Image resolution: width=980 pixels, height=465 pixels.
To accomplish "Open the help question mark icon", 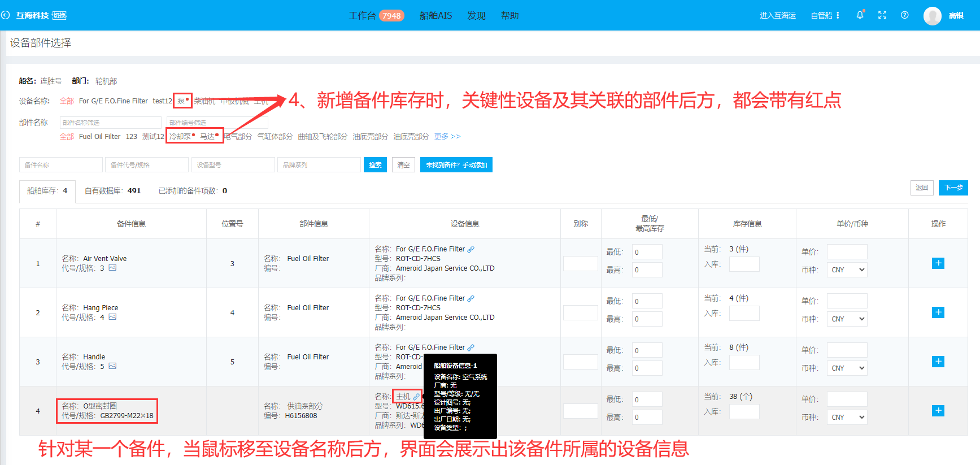I will coord(905,15).
